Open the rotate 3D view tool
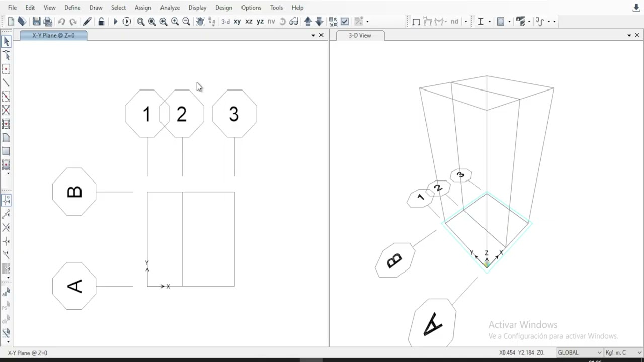Image resolution: width=644 pixels, height=362 pixels. click(x=282, y=21)
